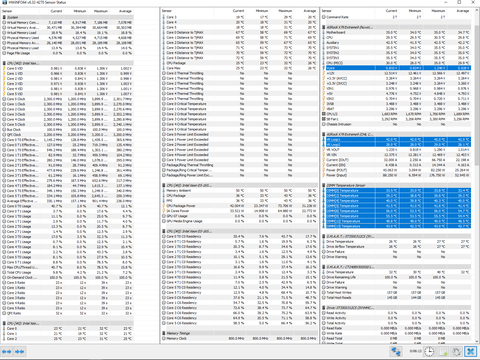Start sensor logging with sheet-plus icon
This screenshot has height=360, width=480.
[x=443, y=352]
